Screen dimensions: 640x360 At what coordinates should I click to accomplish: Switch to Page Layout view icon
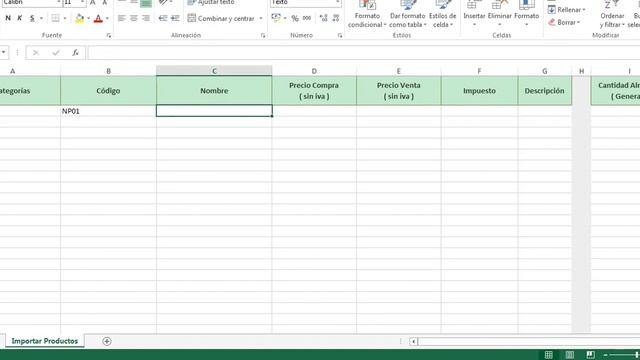(570, 355)
